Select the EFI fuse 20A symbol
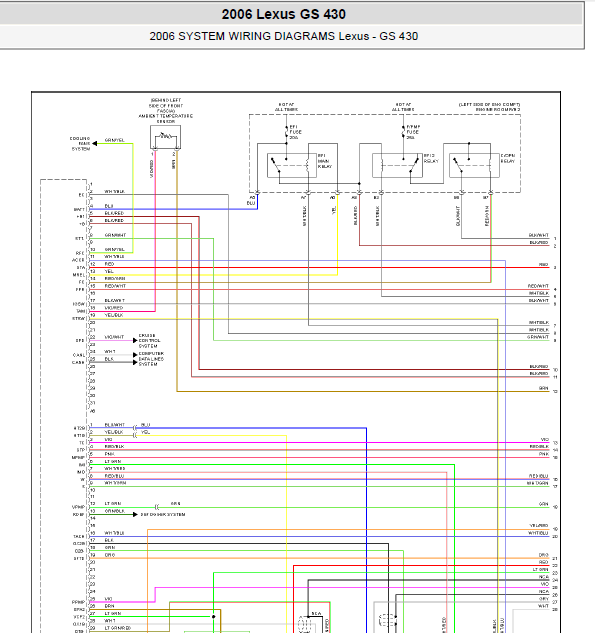Image resolution: width=595 pixels, height=633 pixels. pyautogui.click(x=287, y=132)
